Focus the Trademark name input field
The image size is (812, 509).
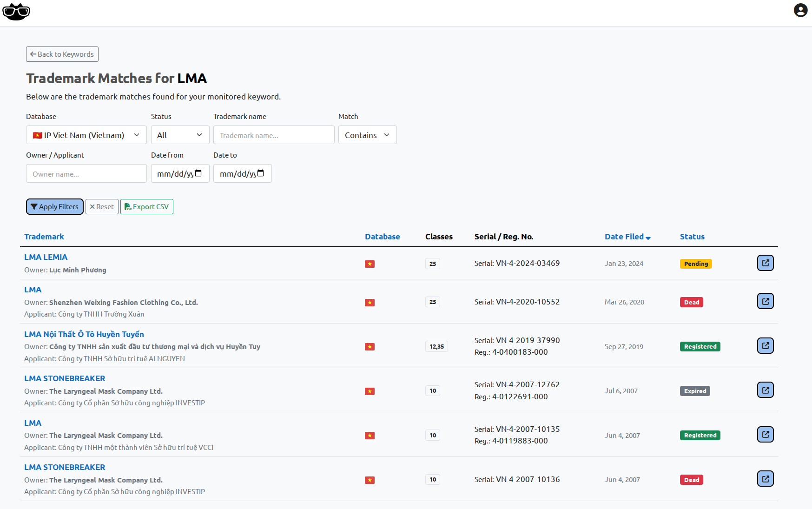(274, 135)
